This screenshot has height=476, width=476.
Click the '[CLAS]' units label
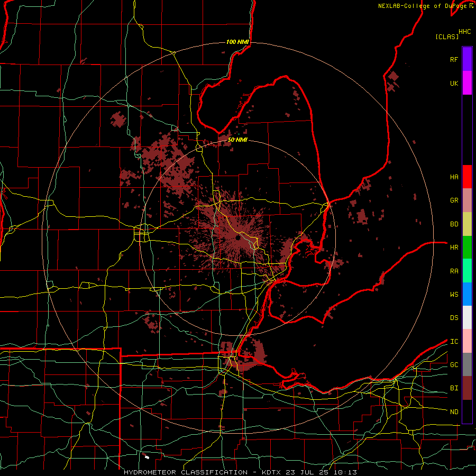[x=447, y=36]
